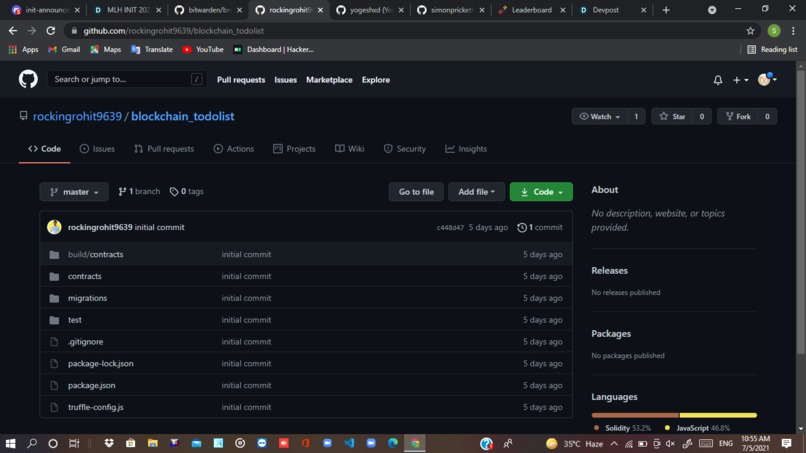This screenshot has width=806, height=453.
Task: Open Explore in top navigation
Action: click(x=376, y=80)
